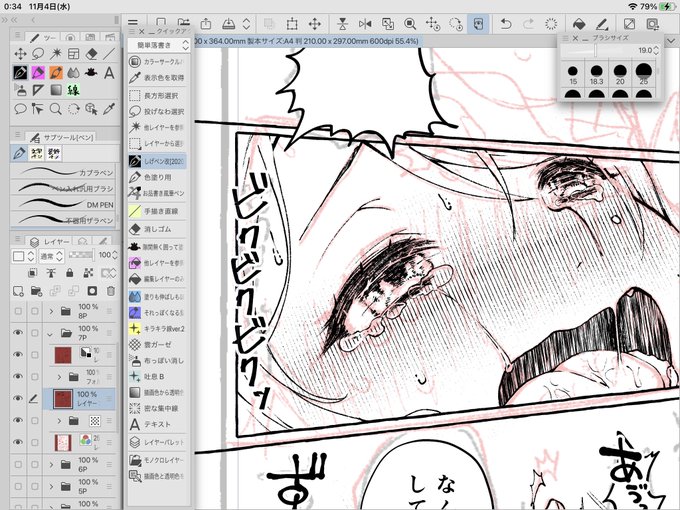Image resolution: width=680 pixels, height=510 pixels.
Task: Click the Fill bucket icon in command bar
Action: coord(579,23)
